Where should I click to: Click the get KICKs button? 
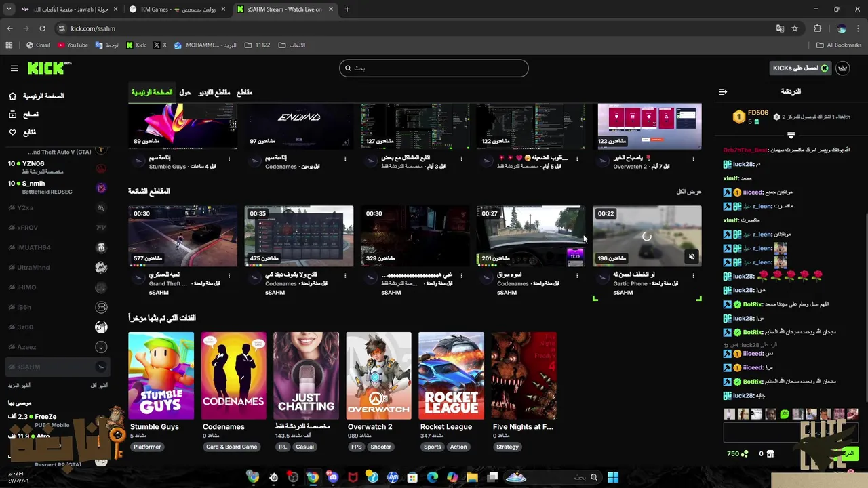pyautogui.click(x=801, y=68)
